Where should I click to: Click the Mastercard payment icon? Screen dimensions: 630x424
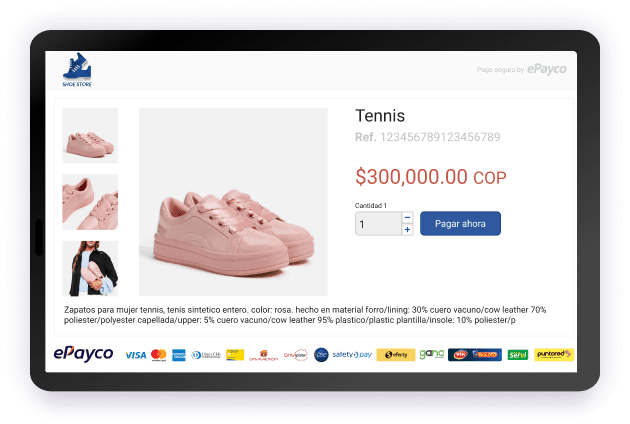(x=159, y=355)
